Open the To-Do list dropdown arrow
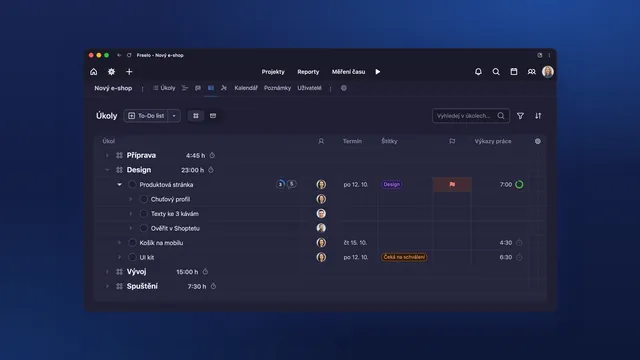The width and height of the screenshot is (640, 360). coord(174,116)
